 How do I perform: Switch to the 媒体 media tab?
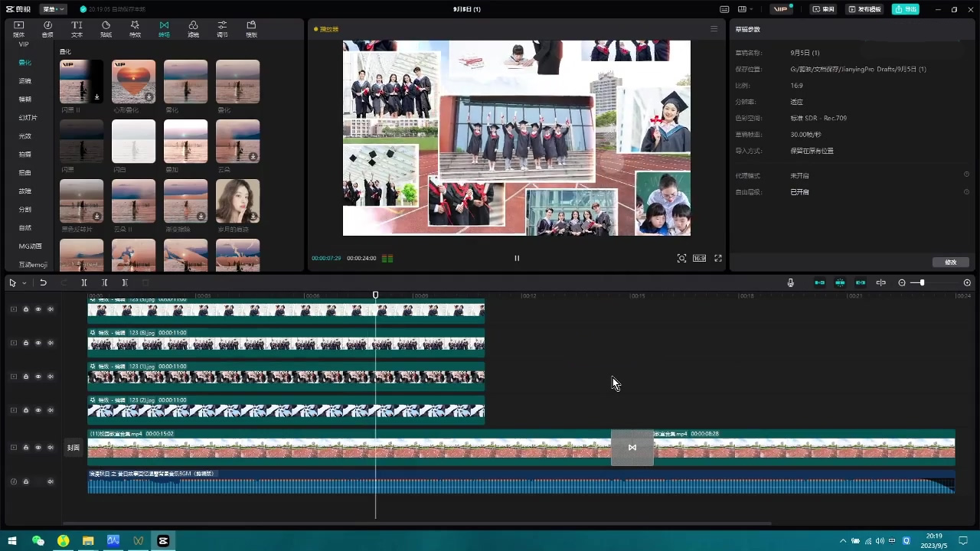point(19,29)
